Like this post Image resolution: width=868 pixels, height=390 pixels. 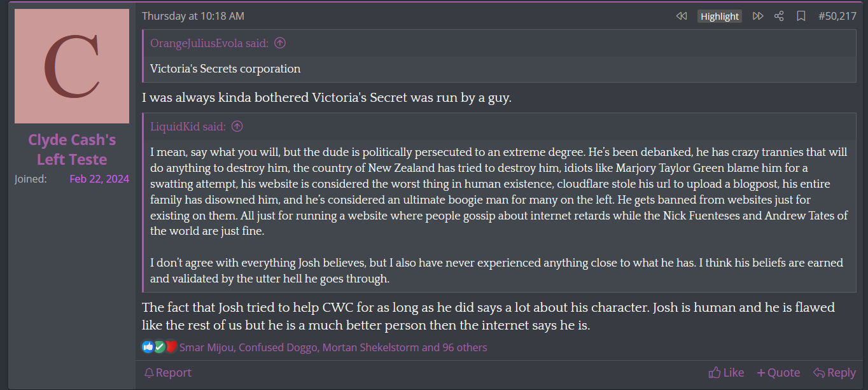[x=726, y=373]
